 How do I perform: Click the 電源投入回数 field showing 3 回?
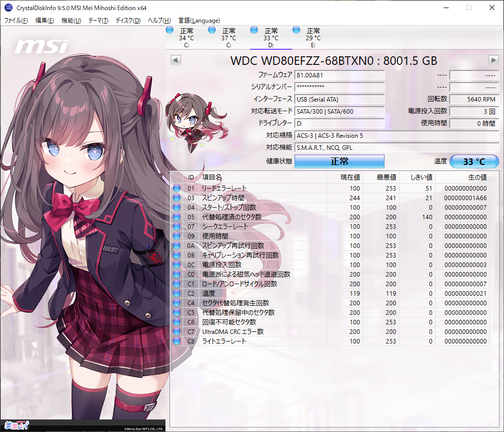pos(474,111)
